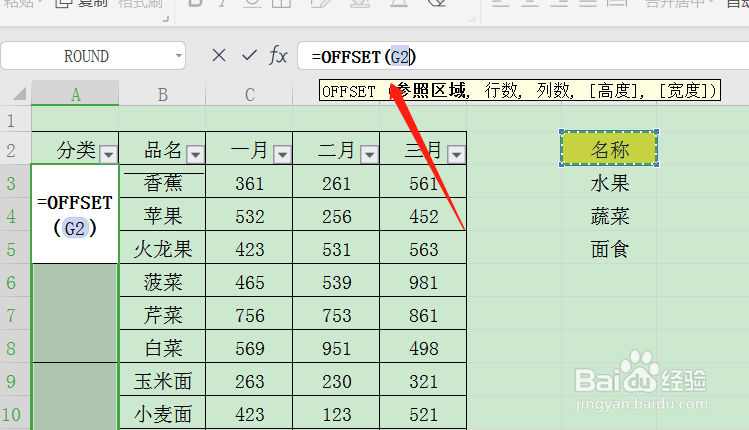Click cell with value 531

click(x=336, y=248)
